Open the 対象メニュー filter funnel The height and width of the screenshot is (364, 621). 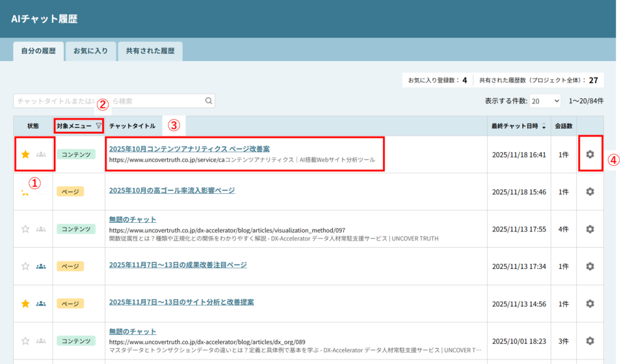pos(99,126)
